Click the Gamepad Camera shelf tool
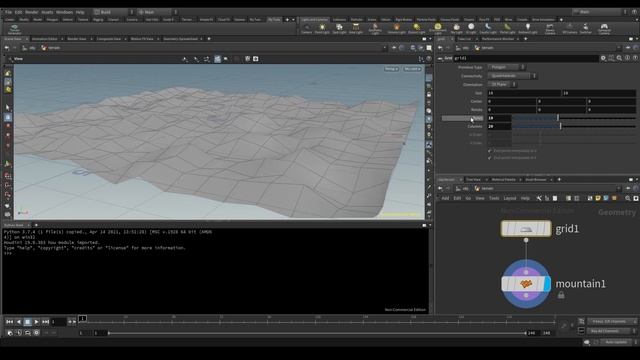Screen dimensions: 640x360 604,29
